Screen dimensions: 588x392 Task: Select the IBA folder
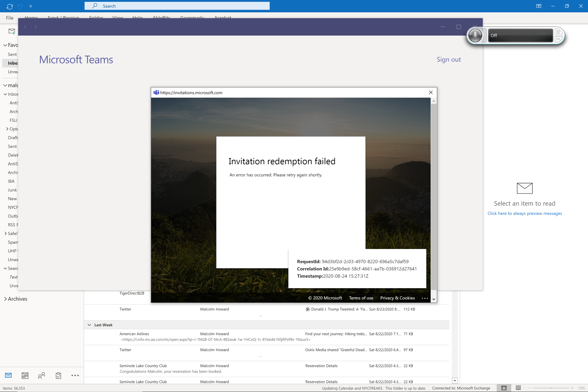coord(11,181)
